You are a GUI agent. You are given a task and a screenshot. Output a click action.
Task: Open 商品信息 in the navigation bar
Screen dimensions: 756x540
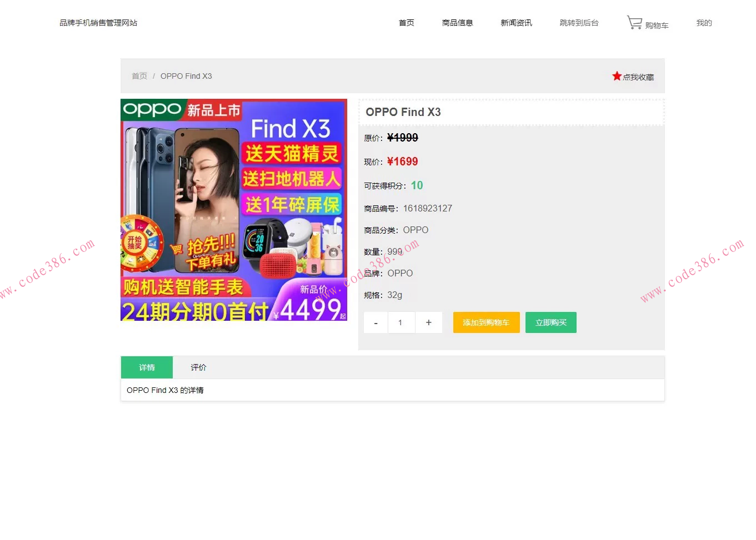pos(457,23)
